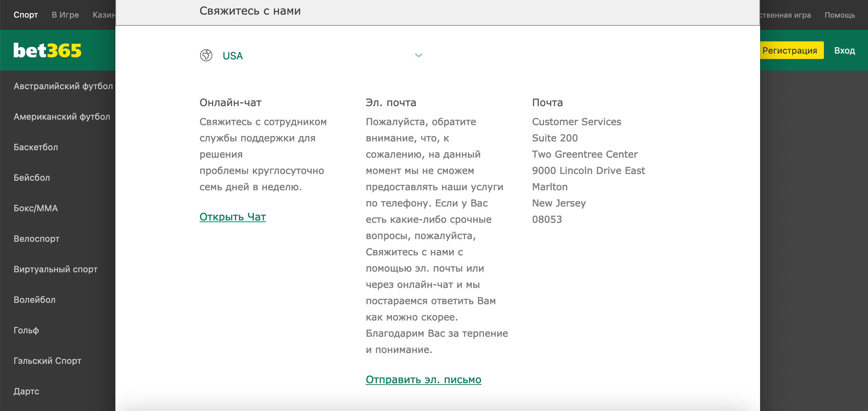Choose Велоспорт in the sidebar

[36, 239]
